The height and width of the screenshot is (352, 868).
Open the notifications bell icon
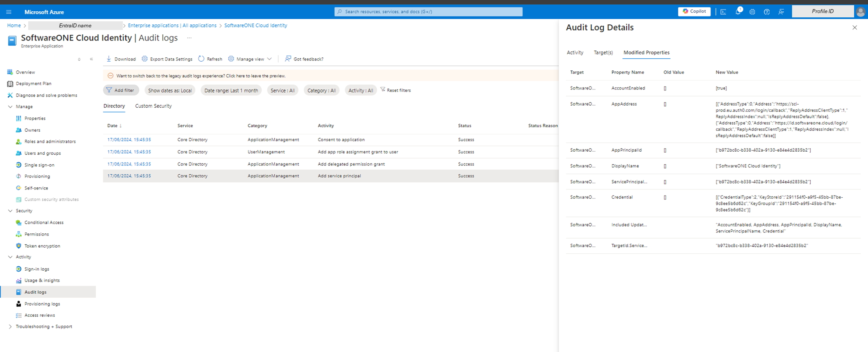click(x=738, y=12)
